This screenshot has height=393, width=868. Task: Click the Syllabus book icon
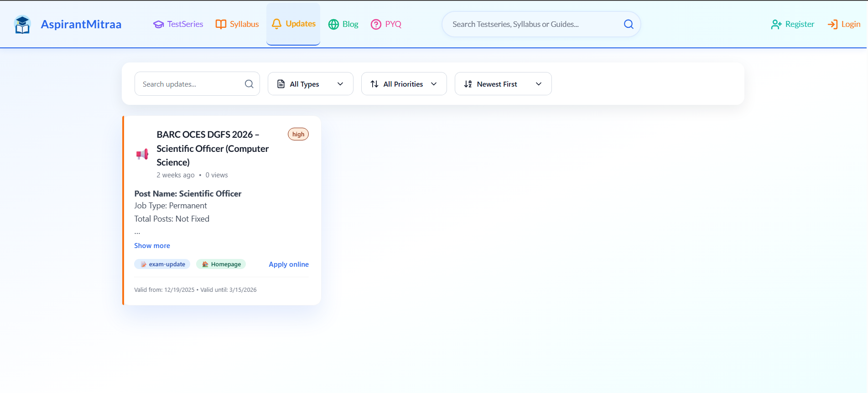[221, 24]
